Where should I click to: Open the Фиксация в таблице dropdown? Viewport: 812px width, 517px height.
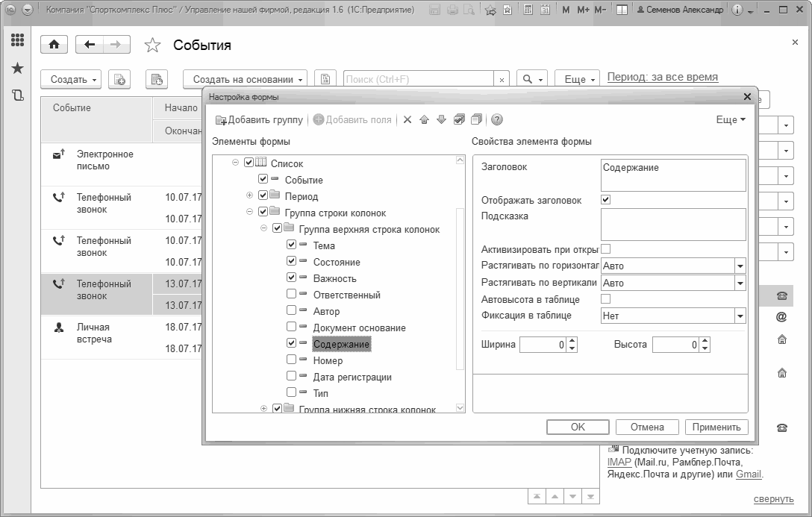pos(740,316)
